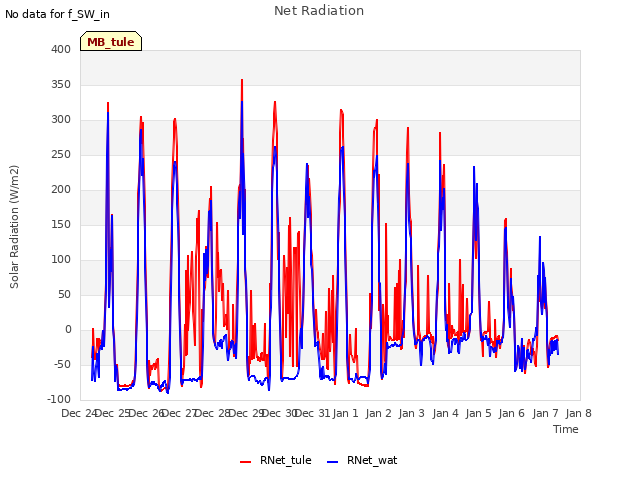
Task: Click the Jan 6 x-axis label
Action: [512, 413]
